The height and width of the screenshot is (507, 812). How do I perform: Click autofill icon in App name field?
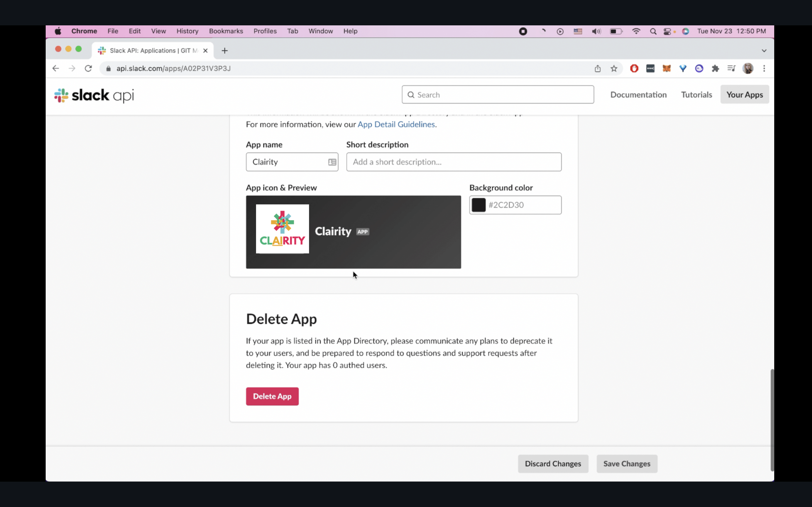(x=332, y=162)
